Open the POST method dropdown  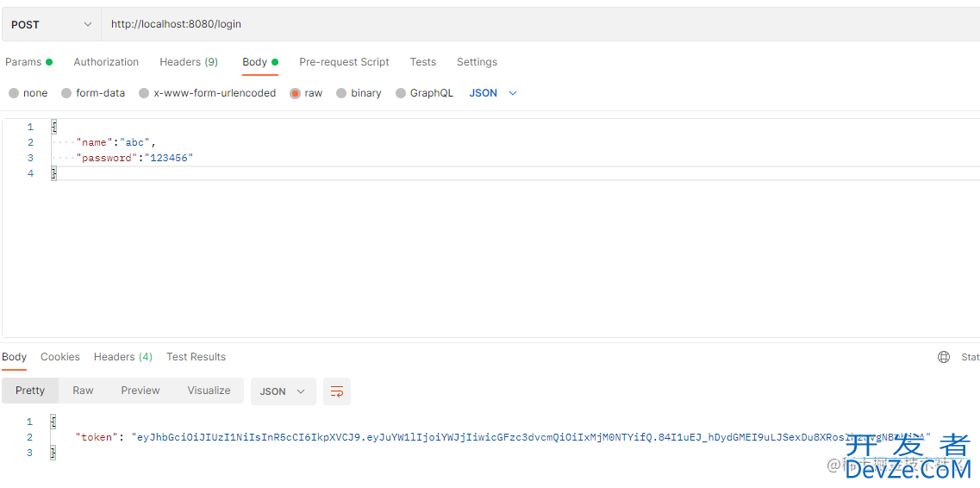(51, 25)
